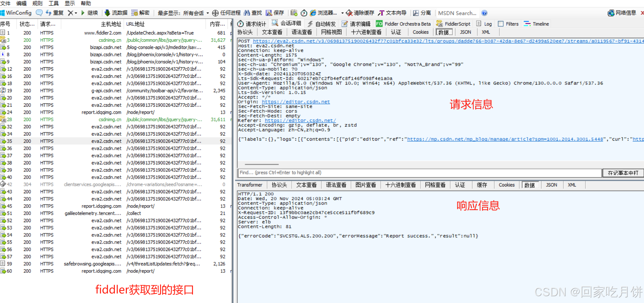
Task: Open the FiddlerScript tab
Action: 453,24
